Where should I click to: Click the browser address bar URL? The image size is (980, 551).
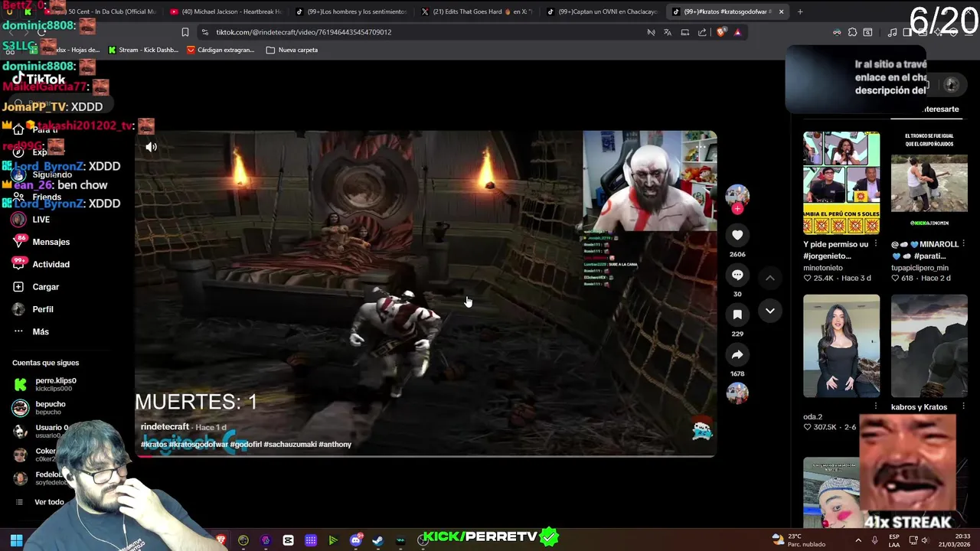tap(303, 32)
